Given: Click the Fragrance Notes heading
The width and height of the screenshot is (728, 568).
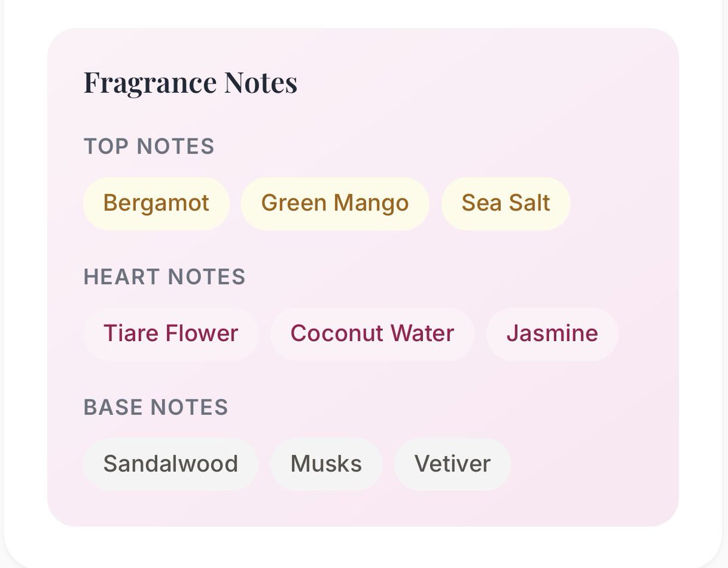Looking at the screenshot, I should (190, 83).
